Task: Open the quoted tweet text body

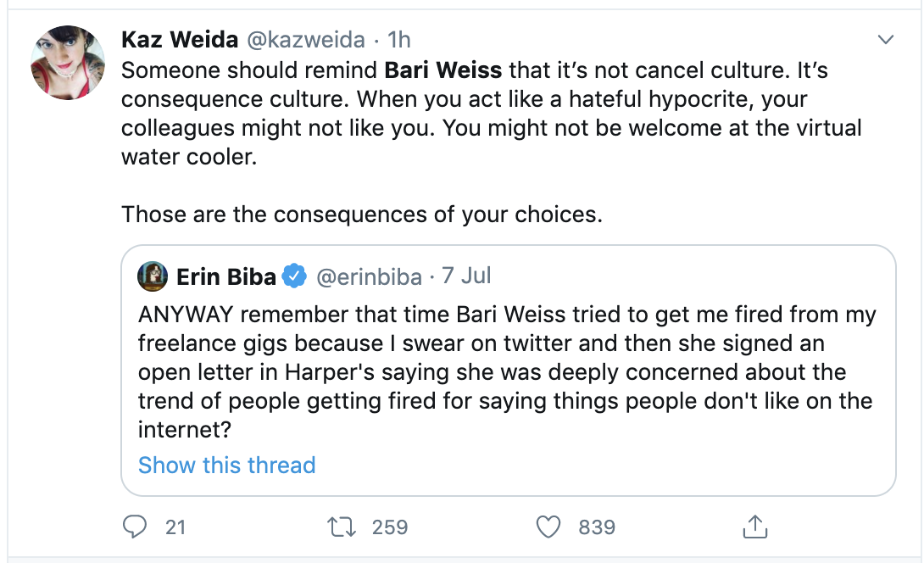Action: click(x=505, y=372)
